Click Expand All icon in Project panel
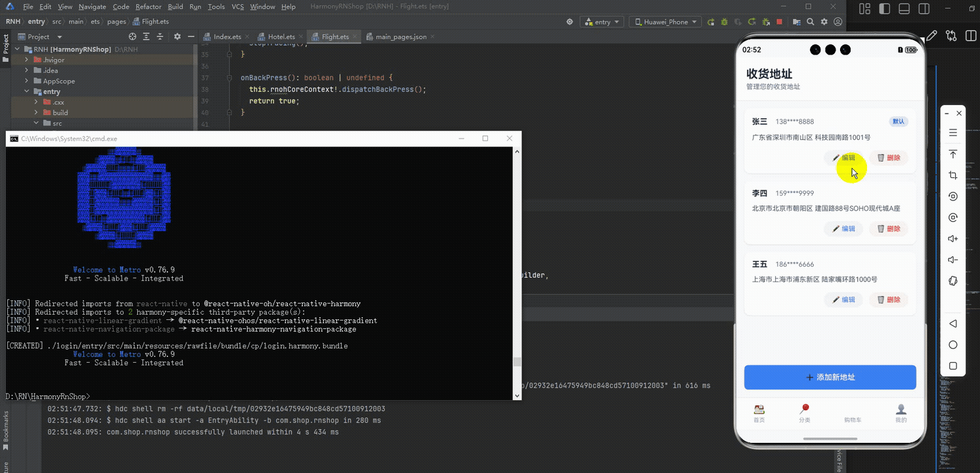 146,37
